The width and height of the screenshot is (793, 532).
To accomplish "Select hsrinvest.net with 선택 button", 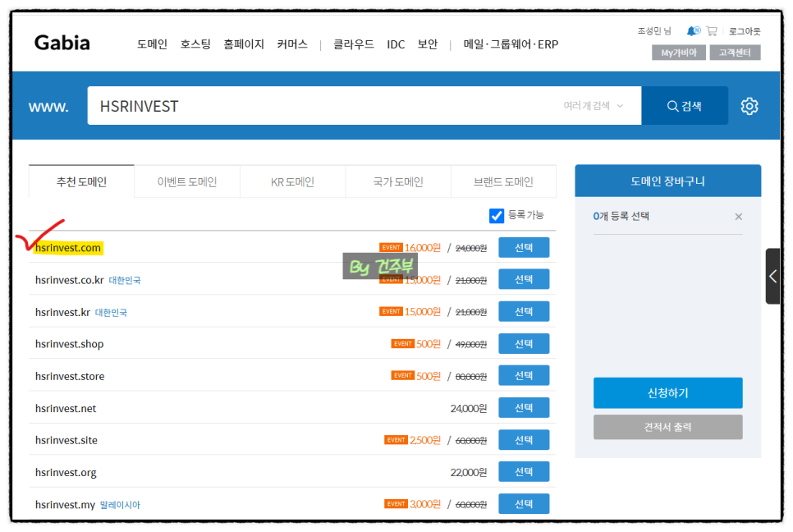I will 524,407.
